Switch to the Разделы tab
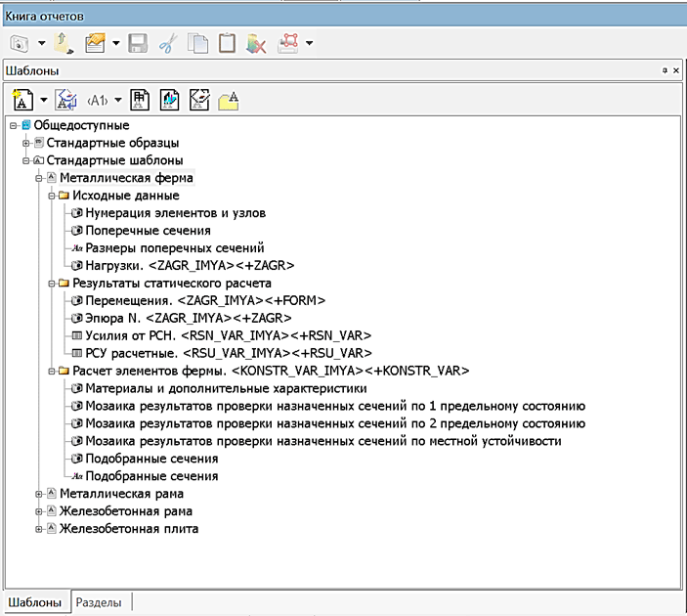The width and height of the screenshot is (687, 616). 99,603
